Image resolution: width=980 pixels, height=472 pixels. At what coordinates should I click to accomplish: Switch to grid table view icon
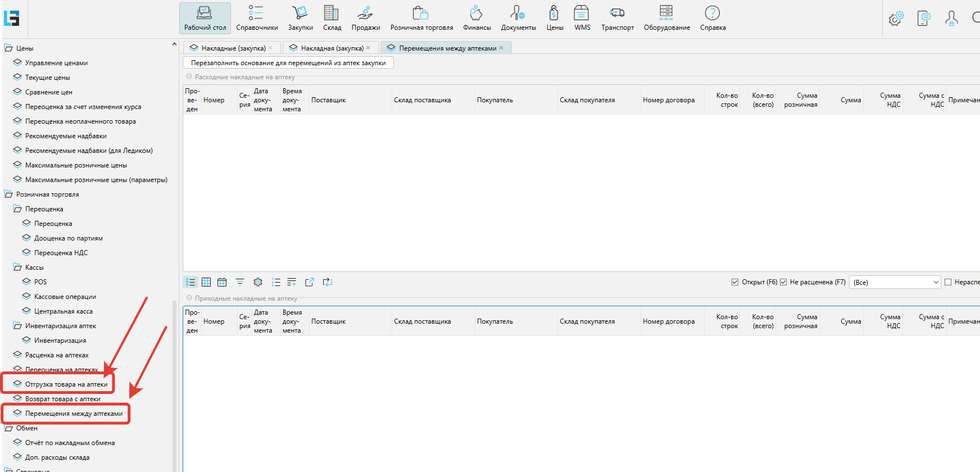206,282
